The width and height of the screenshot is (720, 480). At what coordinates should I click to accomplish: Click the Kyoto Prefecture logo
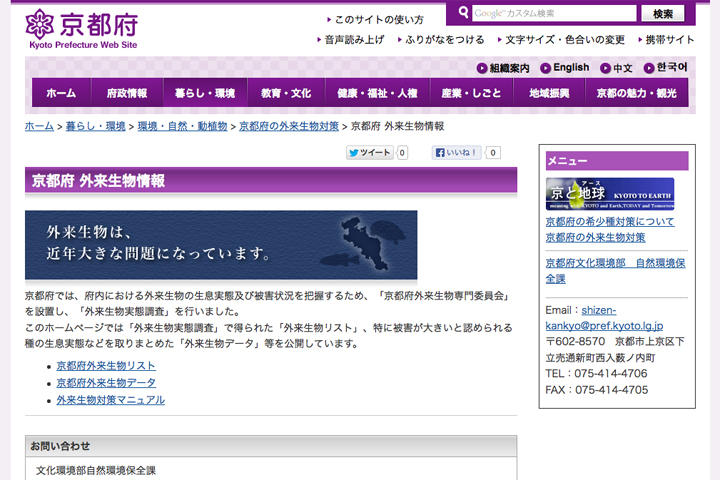(81, 27)
